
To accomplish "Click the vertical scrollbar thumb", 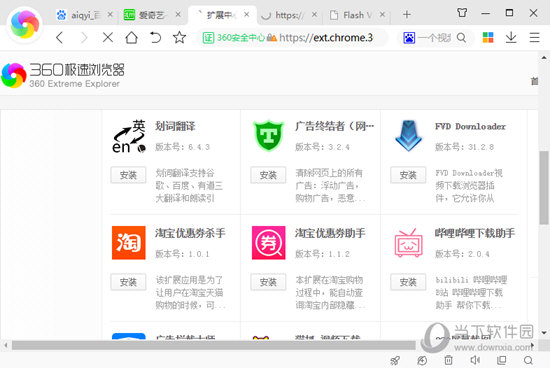I will pos(544,187).
